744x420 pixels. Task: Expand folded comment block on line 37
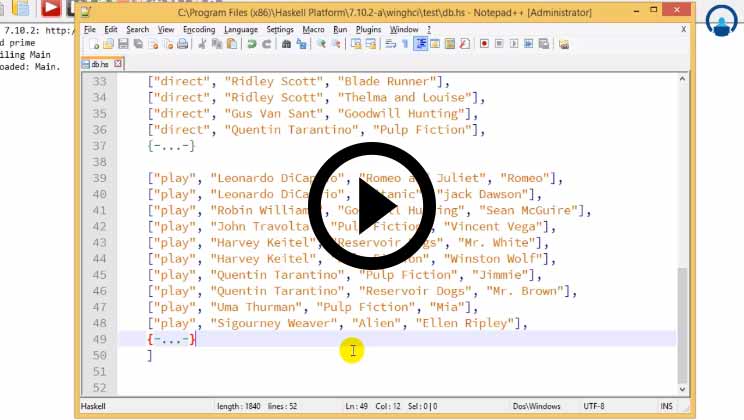pyautogui.click(x=170, y=146)
